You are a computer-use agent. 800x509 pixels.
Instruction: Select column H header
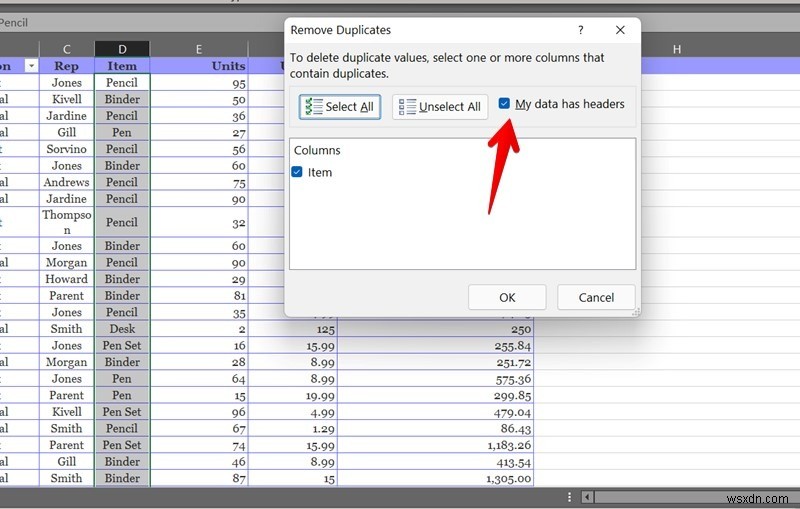click(x=677, y=49)
